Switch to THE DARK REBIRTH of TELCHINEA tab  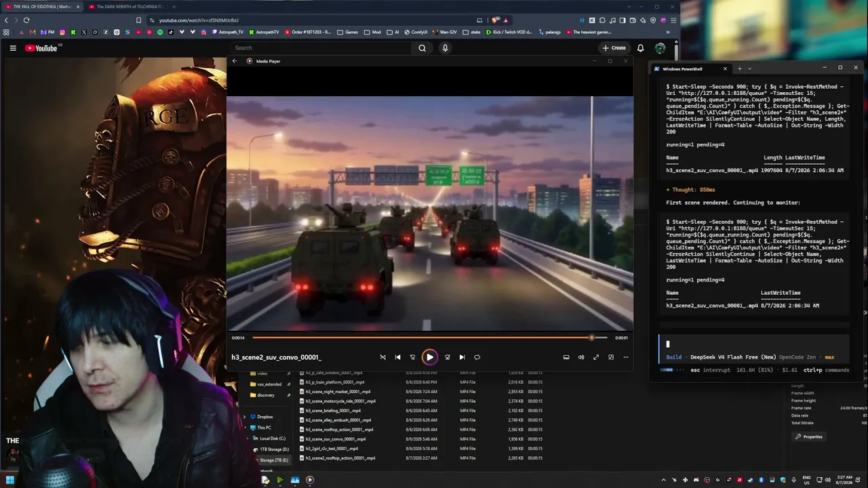[x=125, y=7]
